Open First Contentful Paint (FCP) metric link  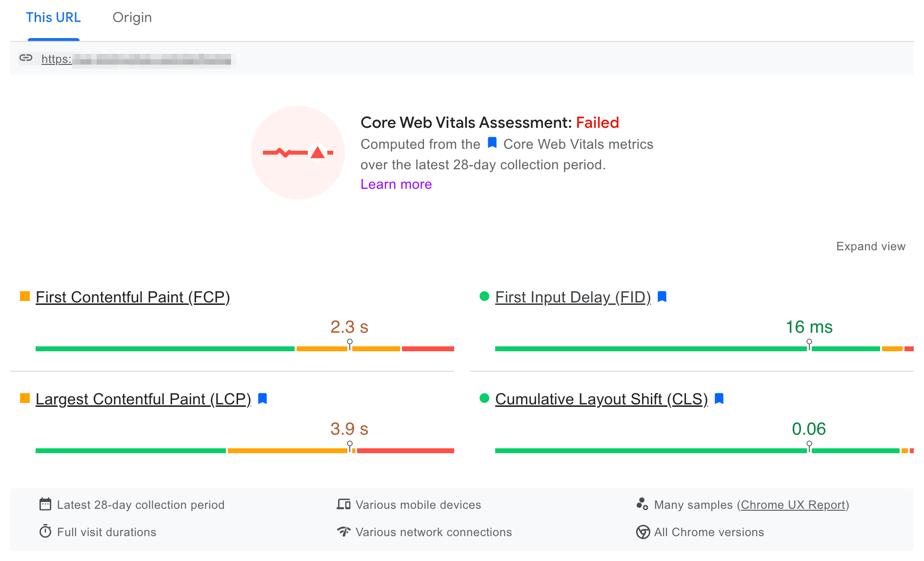tap(133, 297)
